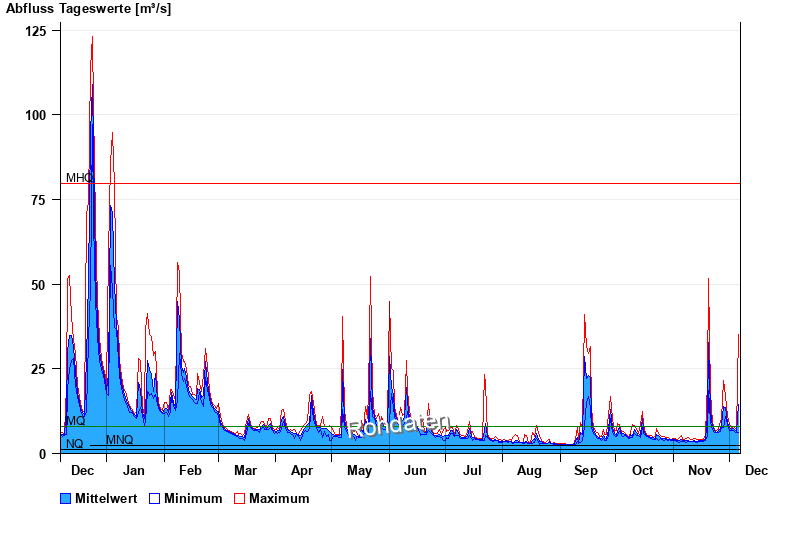Click the black-outlined Minimum legend box

[x=154, y=498]
